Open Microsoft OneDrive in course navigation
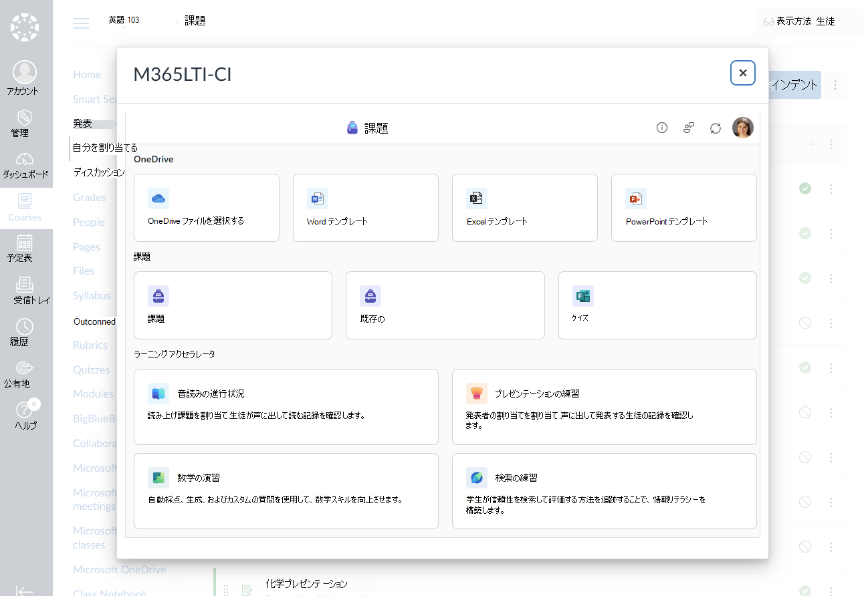 pyautogui.click(x=120, y=569)
